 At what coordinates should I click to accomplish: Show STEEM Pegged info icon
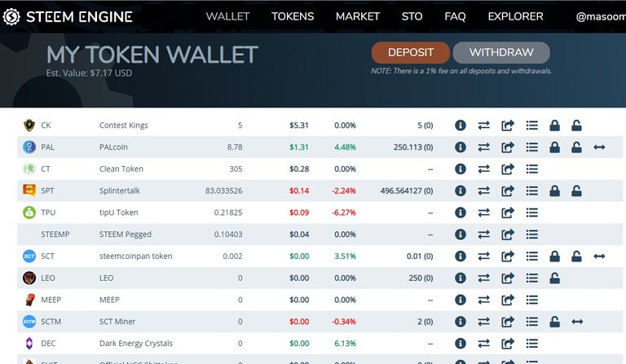(461, 235)
